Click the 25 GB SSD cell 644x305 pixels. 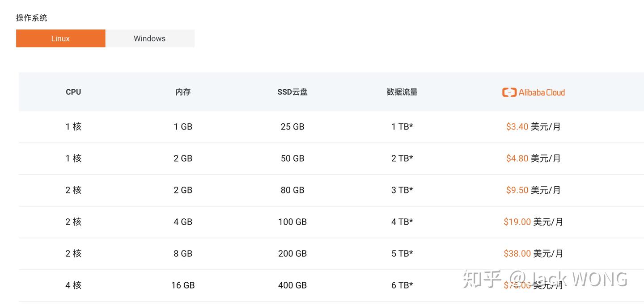pyautogui.click(x=292, y=127)
